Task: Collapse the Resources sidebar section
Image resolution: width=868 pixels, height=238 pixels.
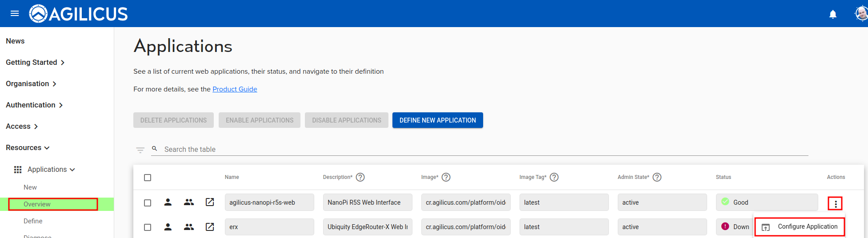Action: click(28, 148)
